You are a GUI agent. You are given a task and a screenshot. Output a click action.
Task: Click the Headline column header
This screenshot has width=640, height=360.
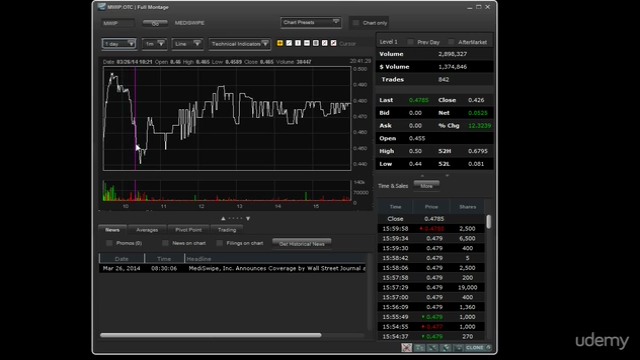click(x=276, y=258)
